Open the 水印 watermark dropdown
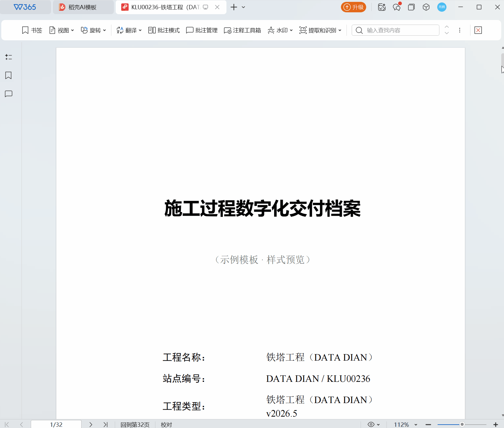This screenshot has width=504, height=428. pyautogui.click(x=280, y=30)
